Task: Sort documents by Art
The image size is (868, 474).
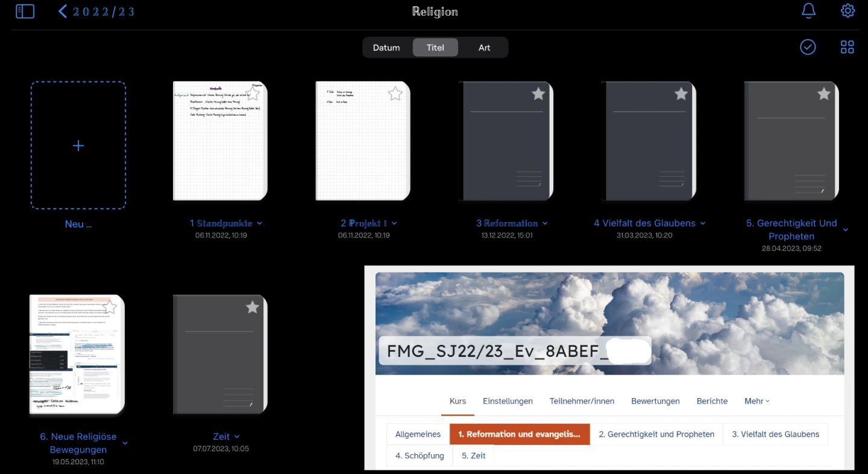Action: 484,48
